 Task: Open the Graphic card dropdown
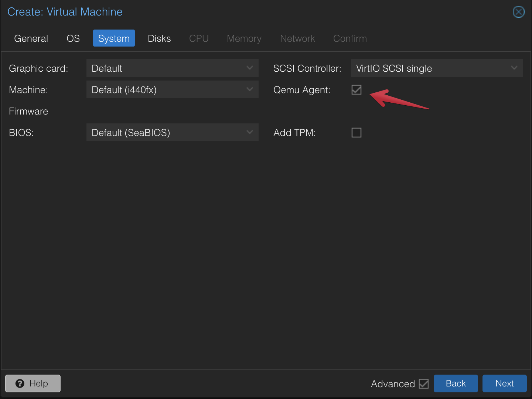[172, 68]
